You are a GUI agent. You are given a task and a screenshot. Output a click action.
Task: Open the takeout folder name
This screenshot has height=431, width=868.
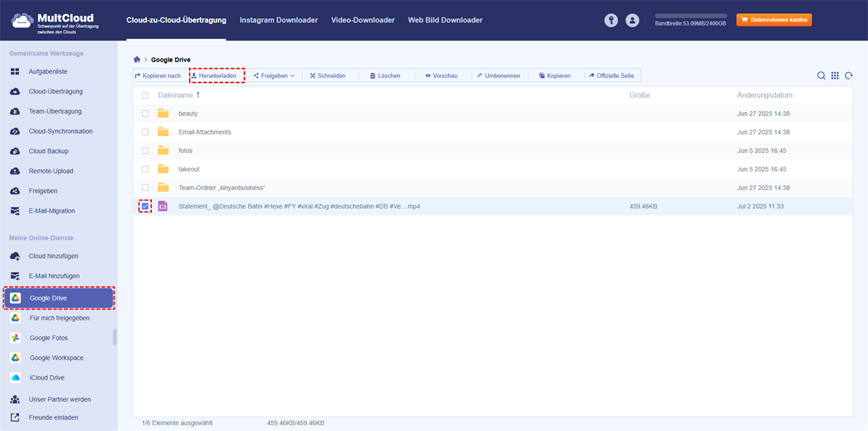[x=189, y=168]
